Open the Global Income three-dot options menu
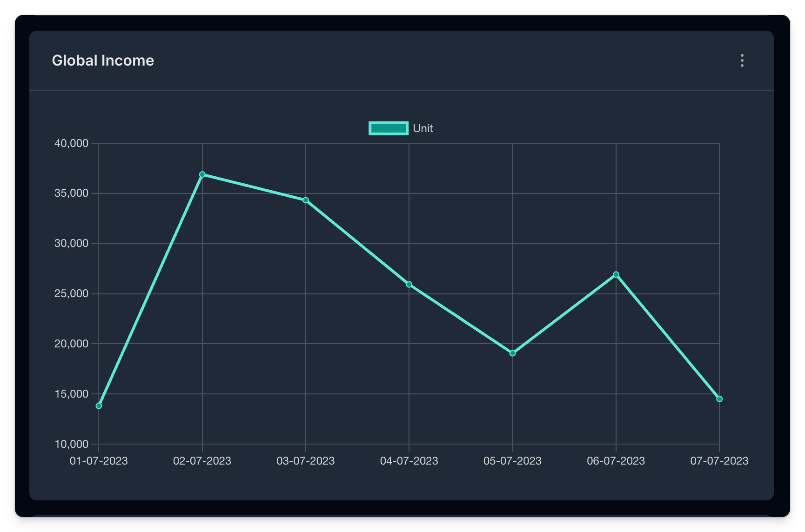 [742, 60]
